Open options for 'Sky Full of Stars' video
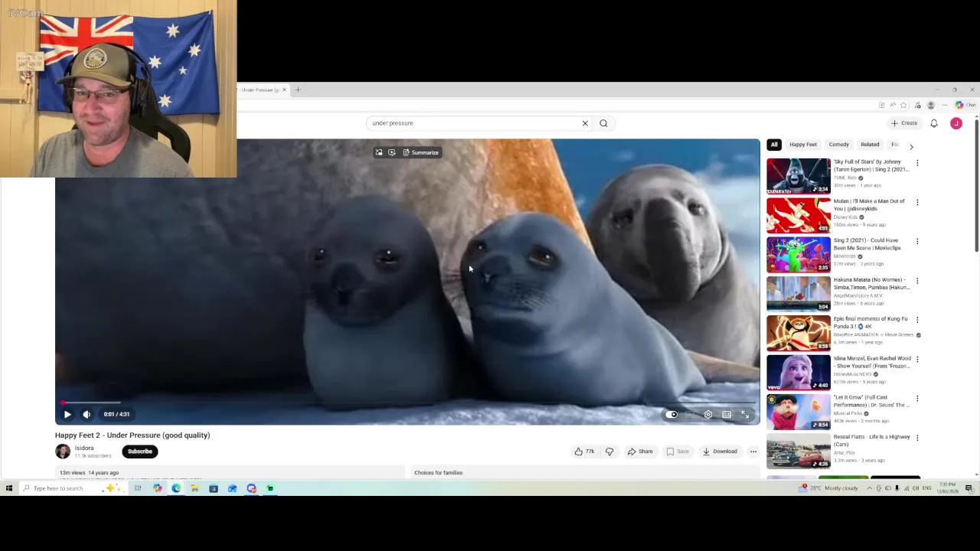The image size is (980, 551). click(x=917, y=163)
